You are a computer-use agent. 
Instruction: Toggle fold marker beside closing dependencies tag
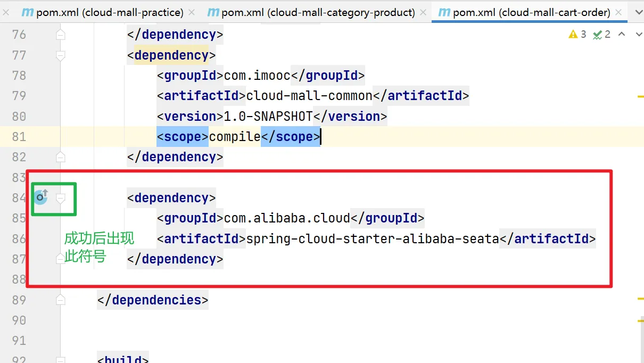coord(61,300)
